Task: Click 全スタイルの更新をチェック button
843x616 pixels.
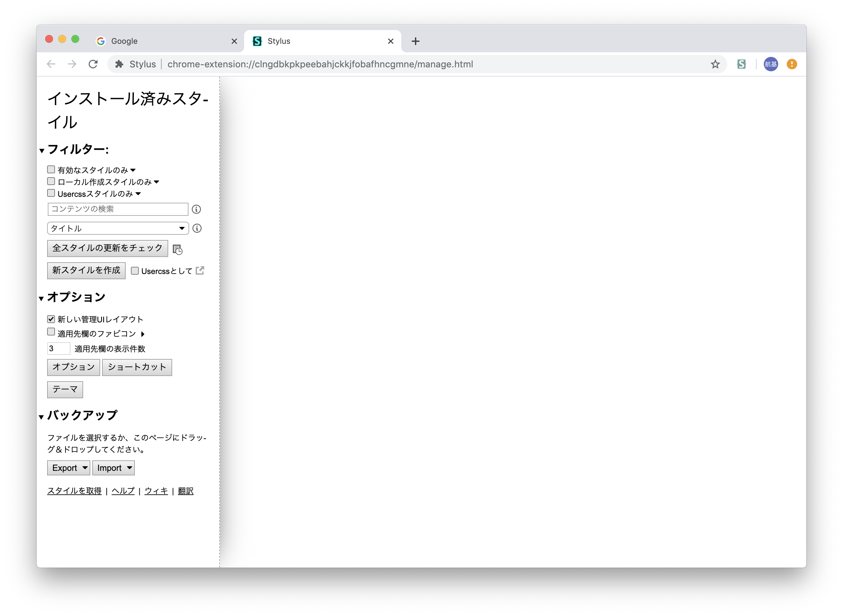Action: pos(107,248)
